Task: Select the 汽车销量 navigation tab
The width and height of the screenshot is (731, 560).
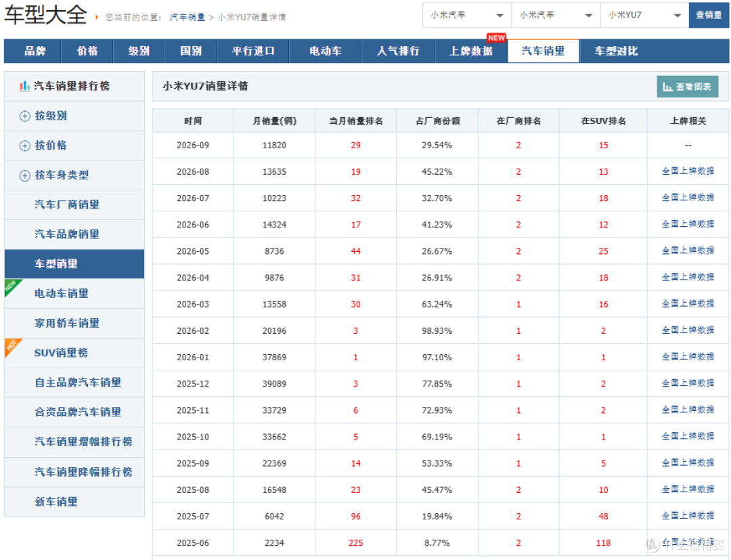Action: pyautogui.click(x=543, y=51)
